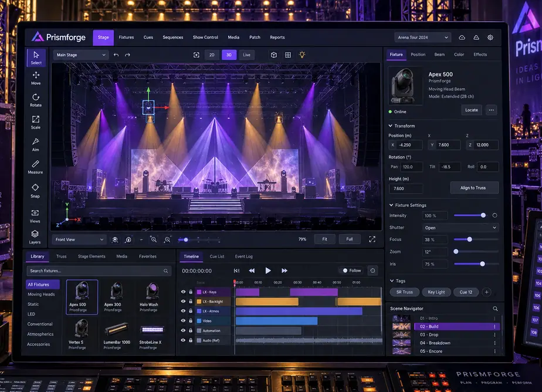Select the Rotate tool
Viewport: 542px width, 392px height.
click(x=36, y=100)
